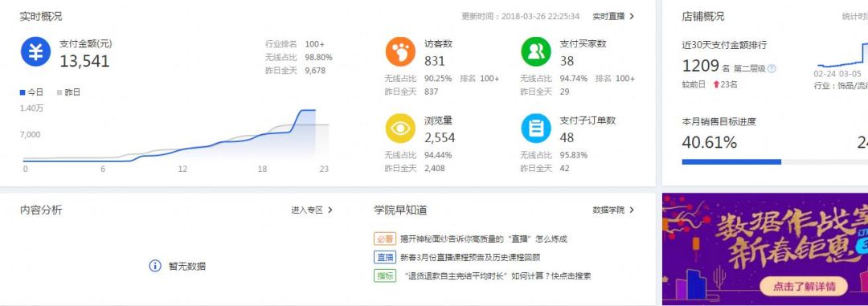Open article 新春3月份直播课程预告及历史课程回顾
868x306 pixels.
point(470,257)
